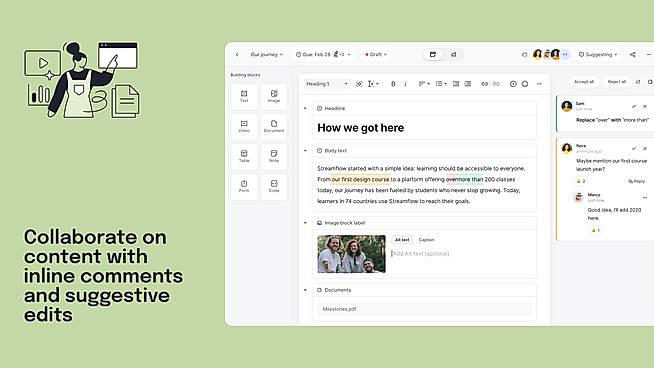Accept Sam's suggestion with checkmark
654x368 pixels.
pyautogui.click(x=634, y=106)
